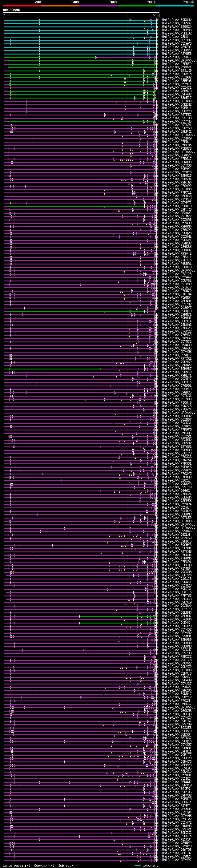The width and height of the screenshot is (197, 868).
Task: Select the UniRef100_A9TSP1 label
Action: [x=177, y=125]
